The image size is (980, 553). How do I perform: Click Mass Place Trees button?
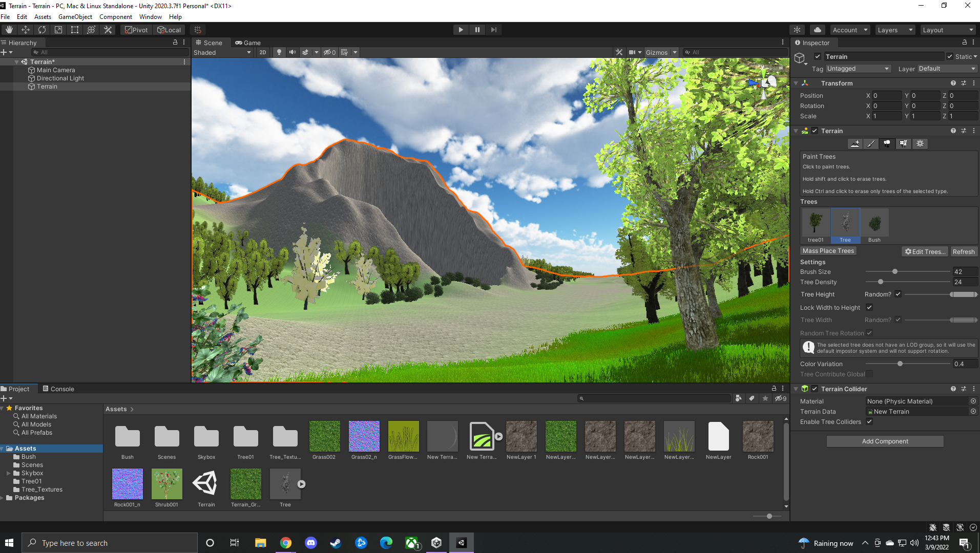pos(828,251)
